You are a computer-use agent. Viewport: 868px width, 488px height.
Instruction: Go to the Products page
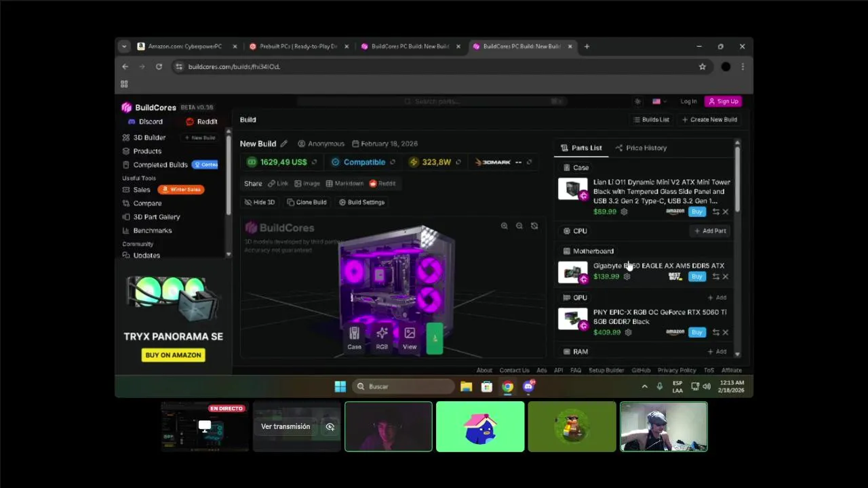142,151
